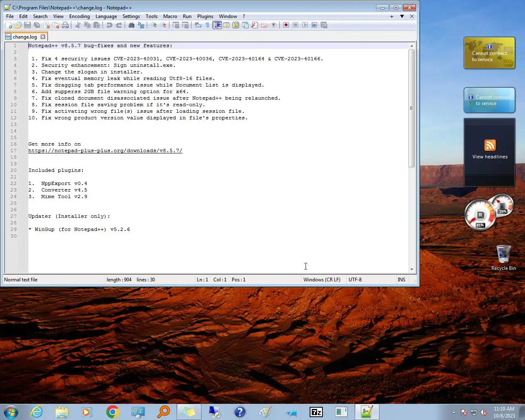525x420 pixels.
Task: Open the notepad-plus-plus.org downloads link
Action: pyautogui.click(x=105, y=151)
